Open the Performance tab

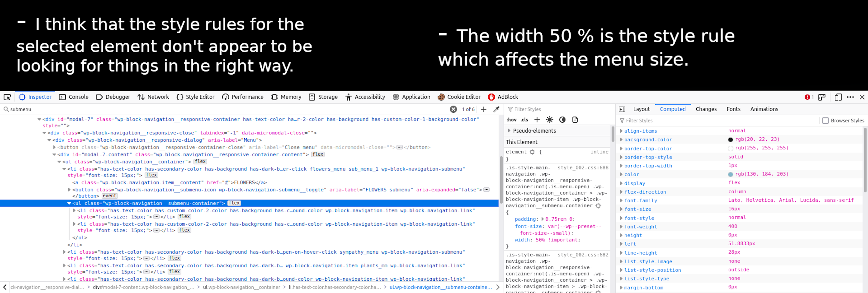point(243,97)
